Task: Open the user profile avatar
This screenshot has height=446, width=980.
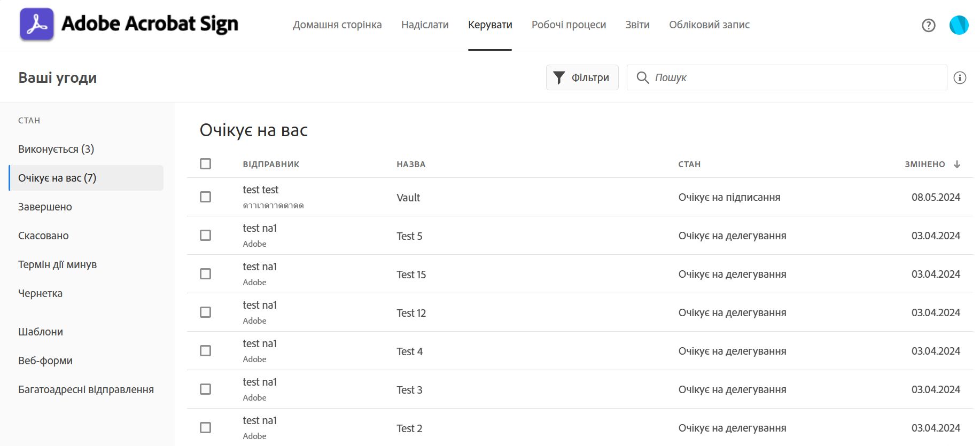Action: 959,25
